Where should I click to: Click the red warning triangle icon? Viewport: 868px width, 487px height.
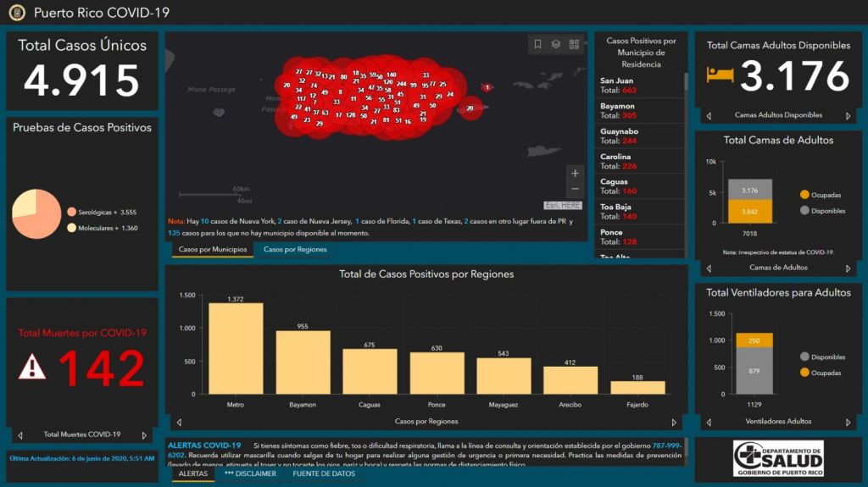pyautogui.click(x=32, y=367)
